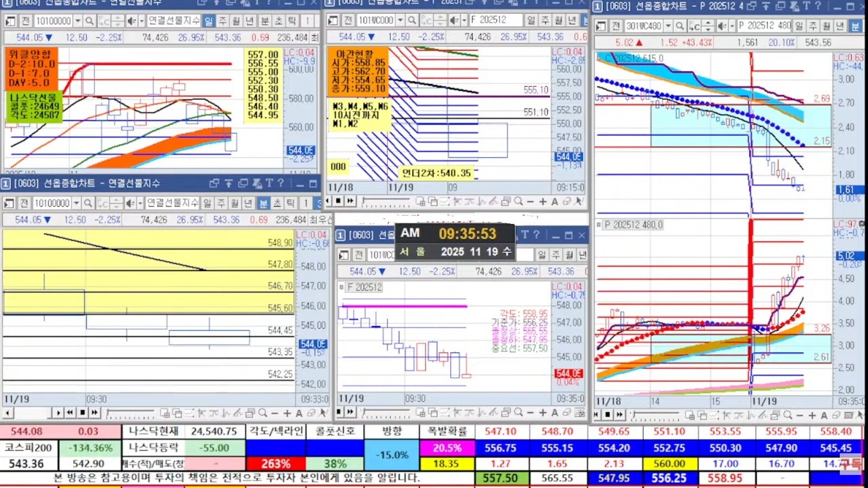Image resolution: width=868 pixels, height=488 pixels.
Task: Open the speaker dropdown arrow in the P 202512 window
Action: pos(732,26)
